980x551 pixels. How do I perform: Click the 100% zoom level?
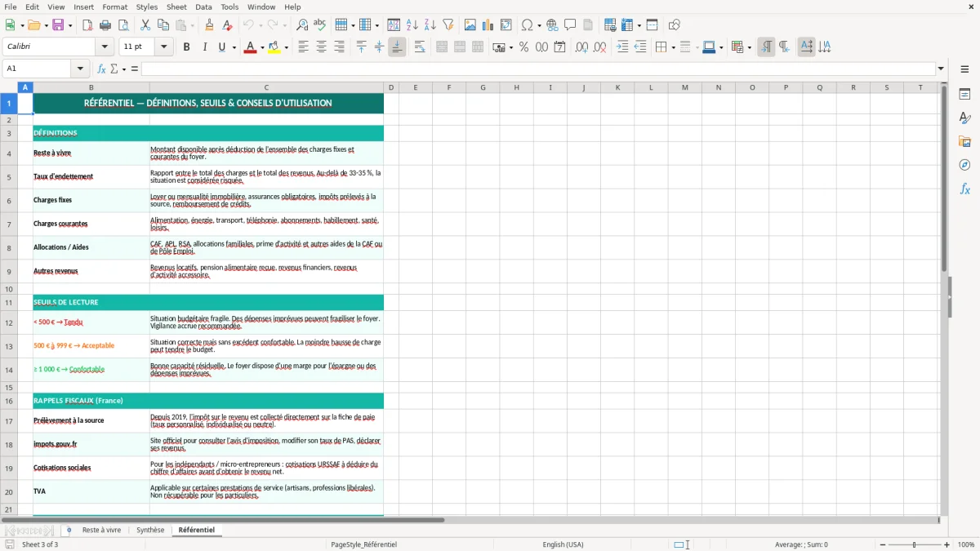pos(966,544)
